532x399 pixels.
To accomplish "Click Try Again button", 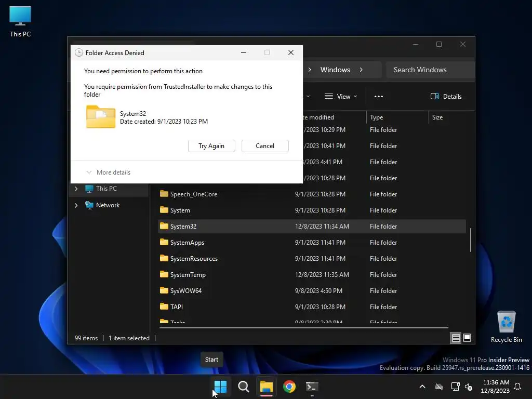I will 211,146.
